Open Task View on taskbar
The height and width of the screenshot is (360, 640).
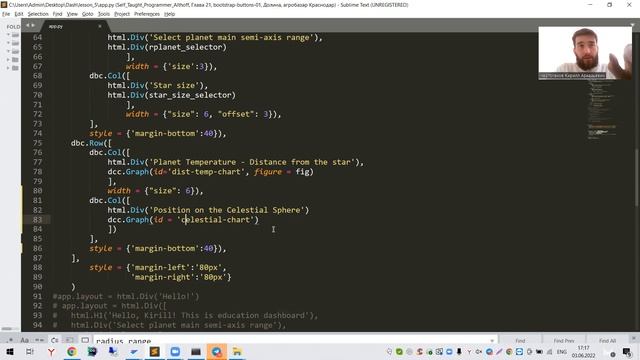point(30,351)
